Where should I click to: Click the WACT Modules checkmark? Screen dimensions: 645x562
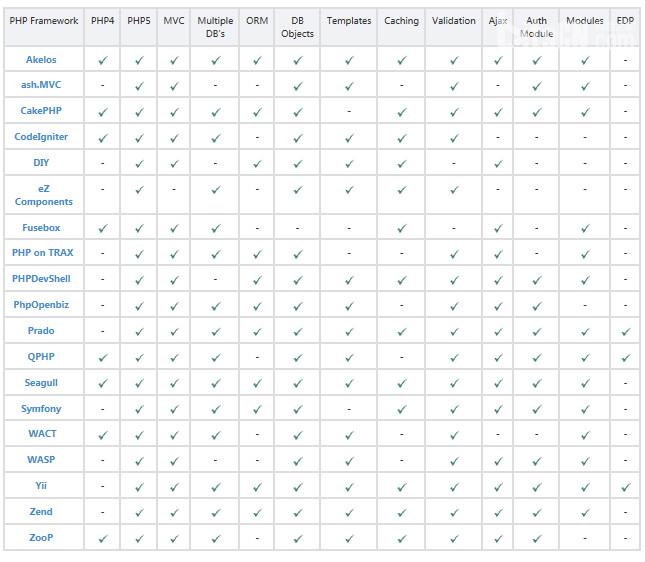click(585, 435)
